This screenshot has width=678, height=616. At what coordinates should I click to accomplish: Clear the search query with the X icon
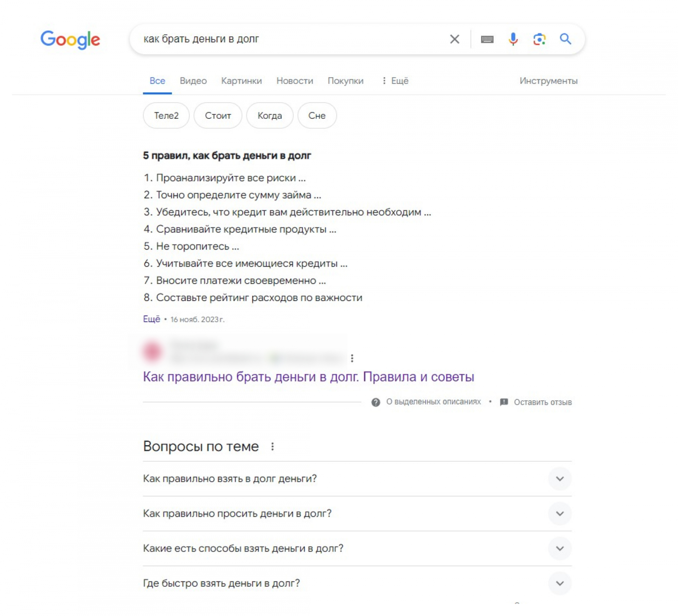coord(454,39)
